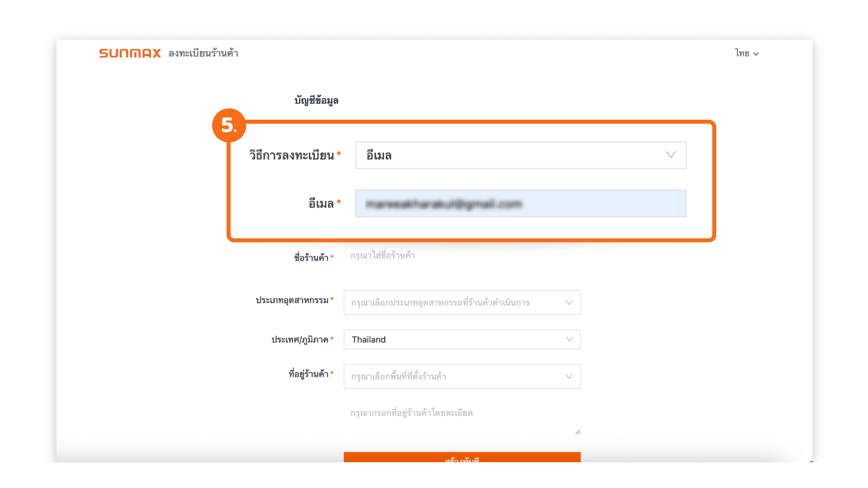Viewport: 868px width, 488px height.
Task: Click the arrow icon in ที่อยู่ร้านค้า field
Action: (569, 376)
